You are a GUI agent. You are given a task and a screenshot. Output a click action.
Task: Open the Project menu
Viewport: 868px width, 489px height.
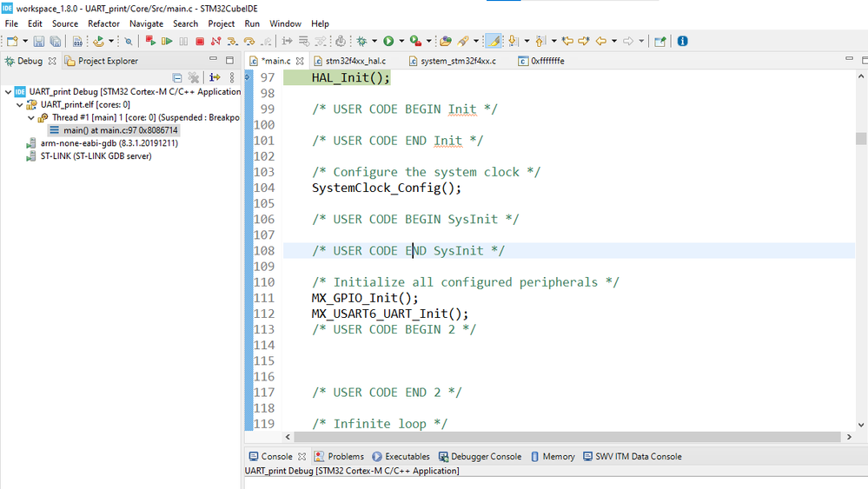coord(222,23)
